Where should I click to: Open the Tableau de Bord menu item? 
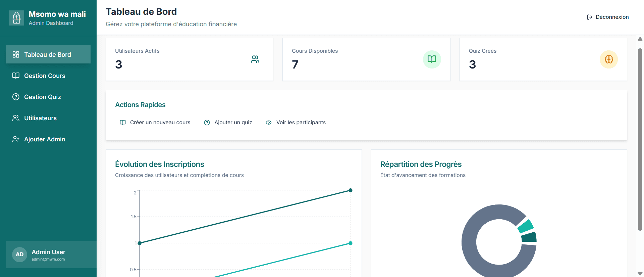point(48,55)
